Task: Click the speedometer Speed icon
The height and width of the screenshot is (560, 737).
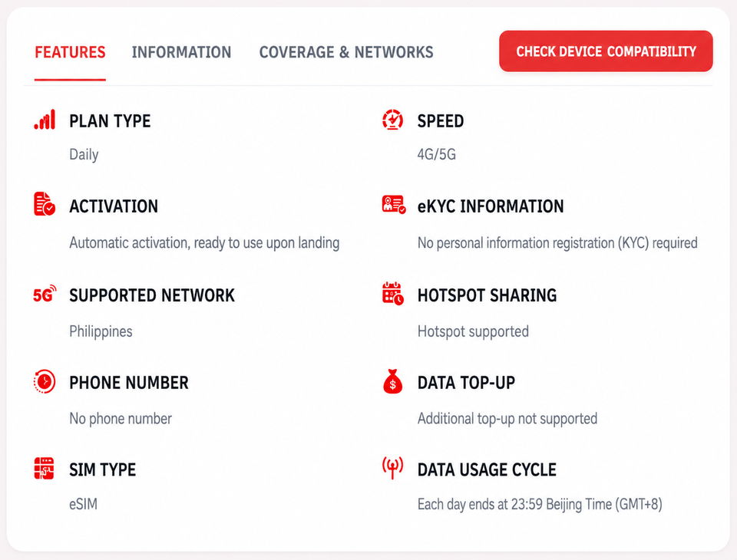Action: tap(392, 120)
